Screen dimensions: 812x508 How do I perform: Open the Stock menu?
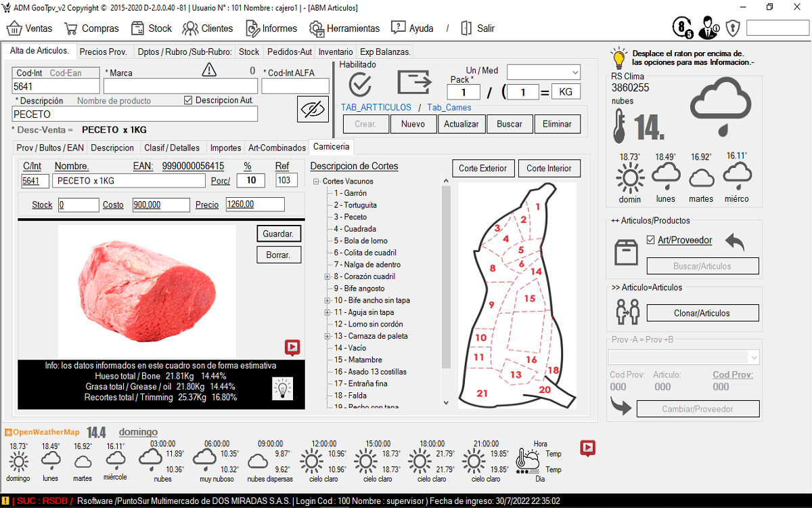(152, 28)
